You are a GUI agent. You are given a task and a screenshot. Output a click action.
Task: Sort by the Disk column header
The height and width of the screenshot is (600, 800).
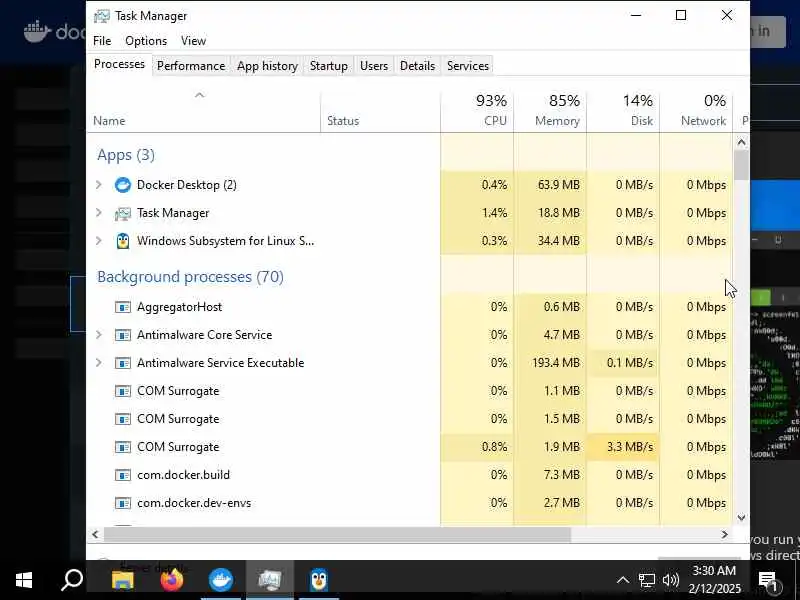click(x=623, y=110)
